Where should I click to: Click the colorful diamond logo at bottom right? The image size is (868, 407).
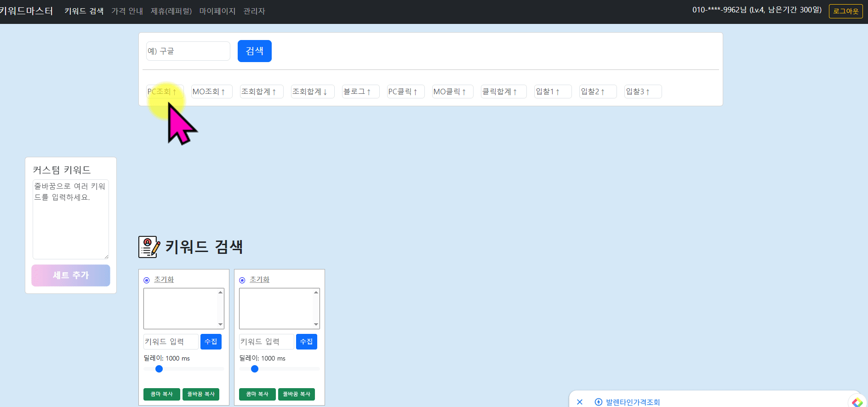pyautogui.click(x=857, y=402)
